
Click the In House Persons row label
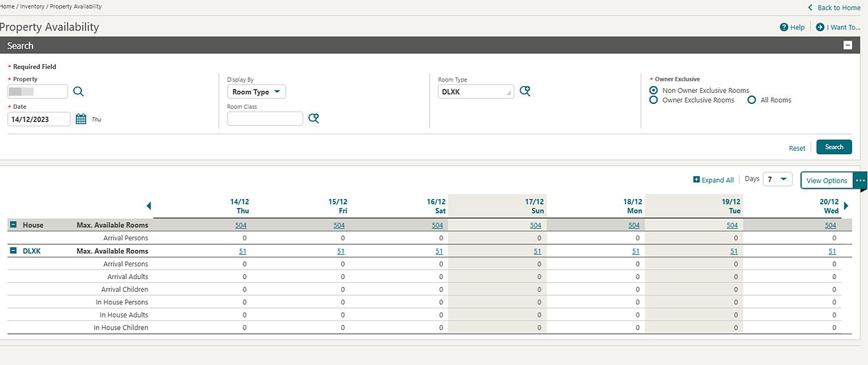pyautogui.click(x=122, y=302)
